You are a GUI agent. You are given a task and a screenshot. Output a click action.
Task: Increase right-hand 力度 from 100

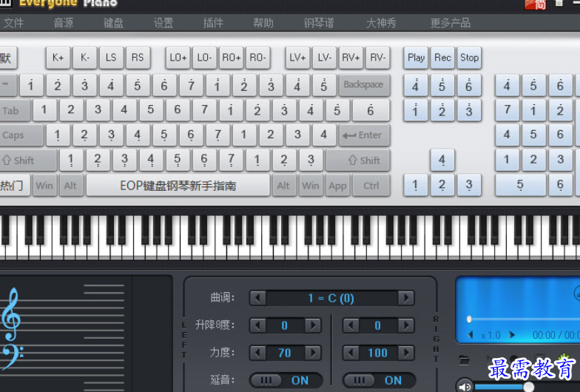[405, 353]
